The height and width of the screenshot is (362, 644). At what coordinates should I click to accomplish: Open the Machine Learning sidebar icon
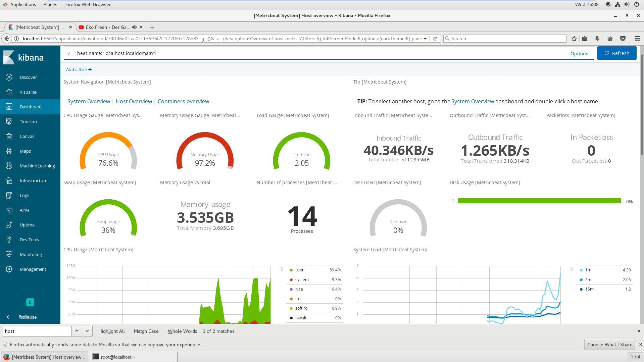(9, 166)
